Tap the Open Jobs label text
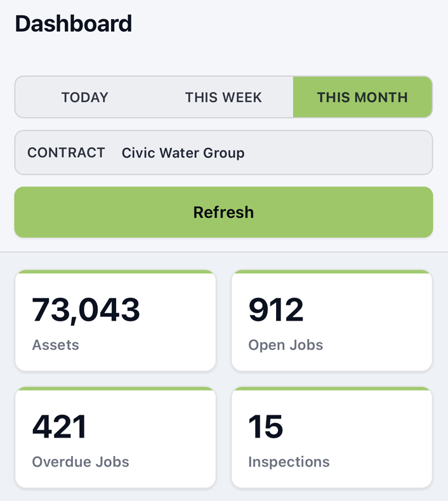The height and width of the screenshot is (501, 448). 286,345
